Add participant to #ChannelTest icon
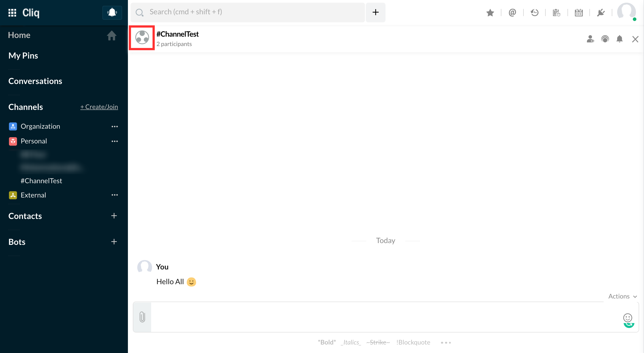Viewport: 644px width, 353px height. 590,39
